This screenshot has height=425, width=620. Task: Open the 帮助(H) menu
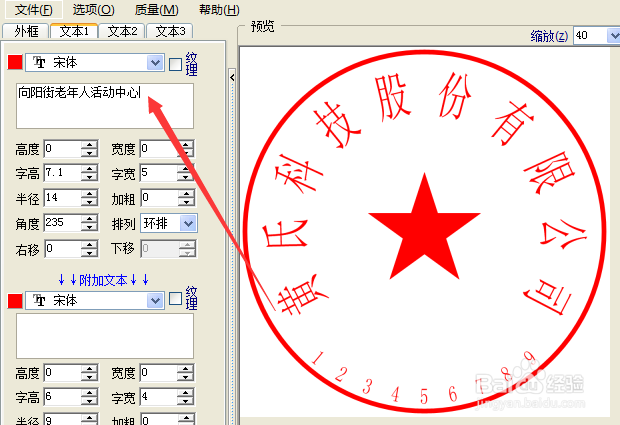pyautogui.click(x=219, y=9)
